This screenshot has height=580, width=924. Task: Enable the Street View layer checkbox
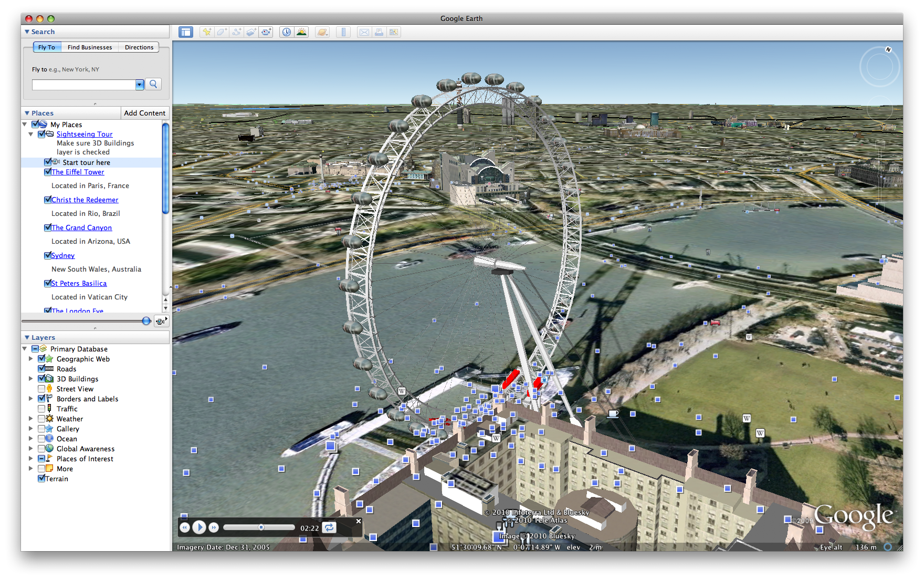click(x=41, y=389)
